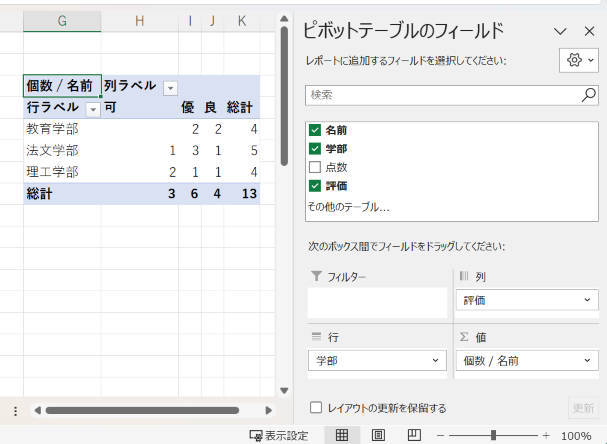Click horizontal scrollbar right arrow
607x444 pixels.
coord(268,410)
